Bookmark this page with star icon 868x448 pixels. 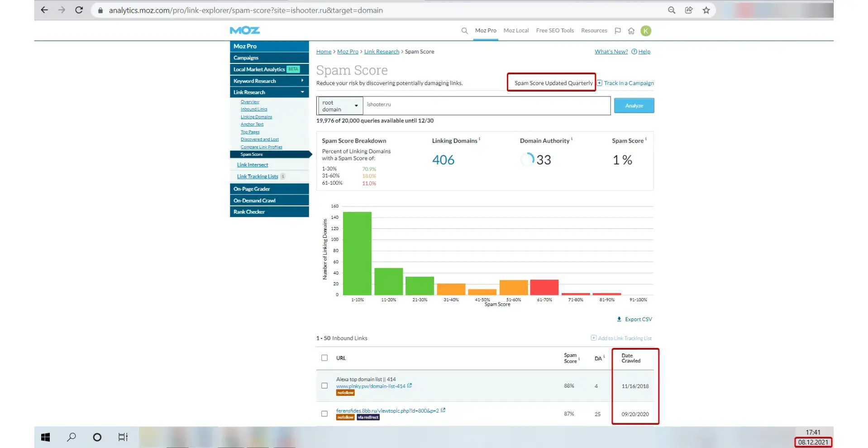706,10
